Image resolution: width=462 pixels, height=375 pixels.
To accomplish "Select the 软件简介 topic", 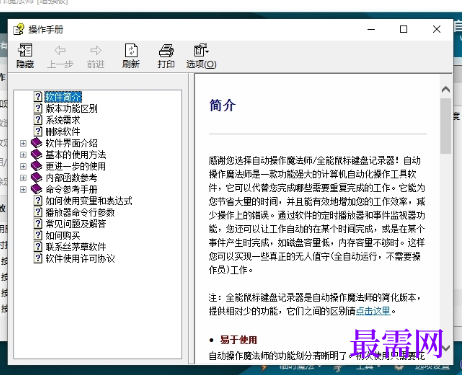I will tap(63, 97).
